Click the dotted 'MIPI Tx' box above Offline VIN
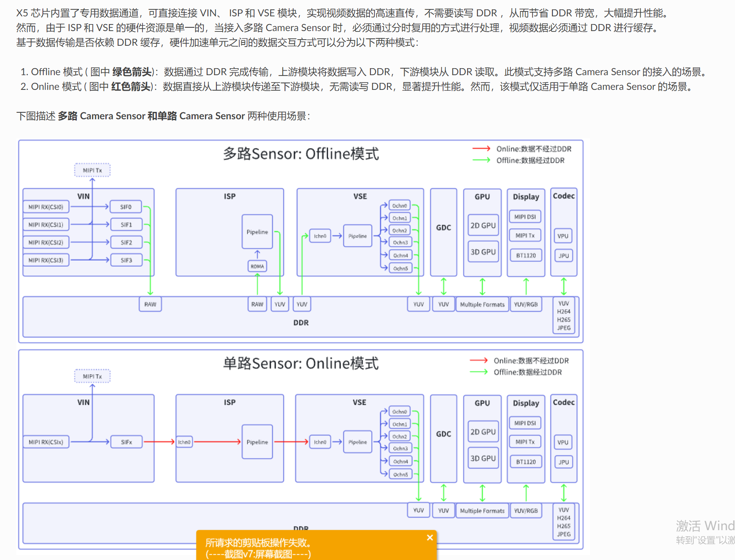 pos(92,170)
